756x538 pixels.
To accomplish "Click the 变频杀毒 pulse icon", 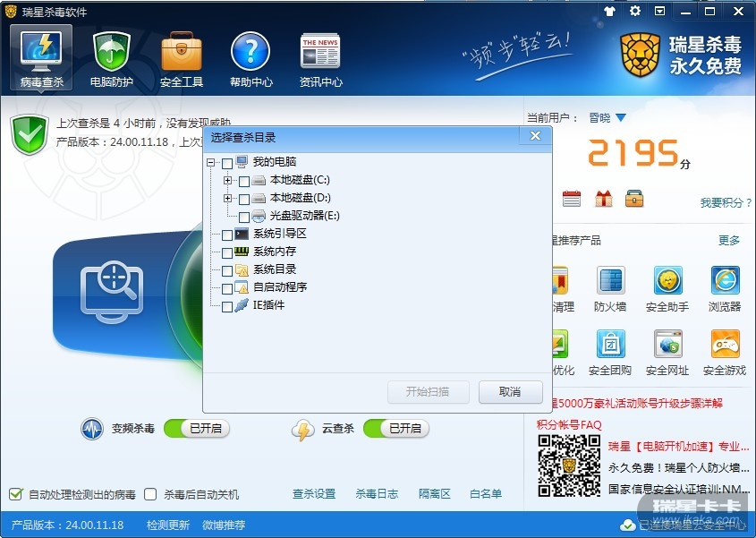I will [91, 429].
